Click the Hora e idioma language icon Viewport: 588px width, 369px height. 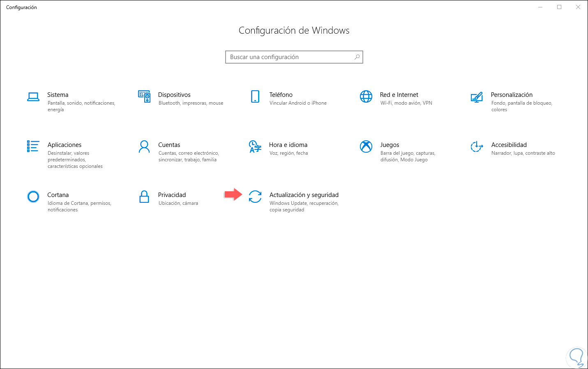click(255, 147)
